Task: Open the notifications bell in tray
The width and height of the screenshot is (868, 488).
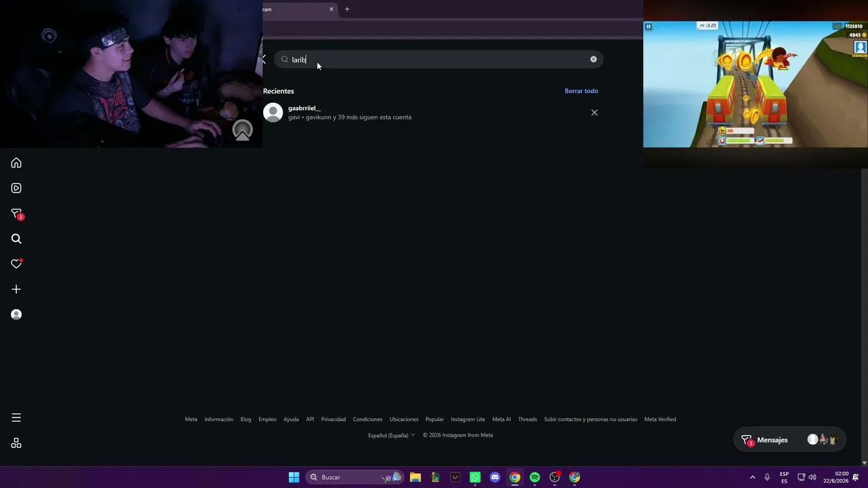Action: coord(856,477)
